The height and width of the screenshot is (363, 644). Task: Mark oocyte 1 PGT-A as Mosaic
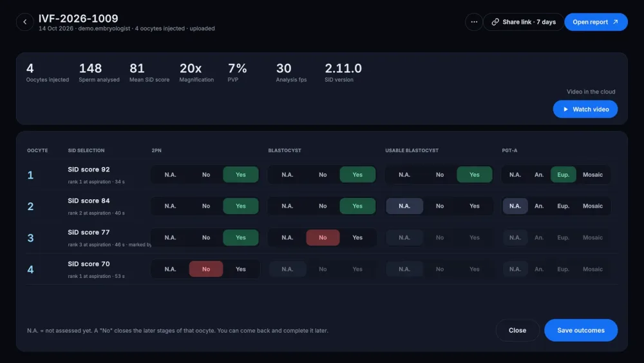[592, 175]
